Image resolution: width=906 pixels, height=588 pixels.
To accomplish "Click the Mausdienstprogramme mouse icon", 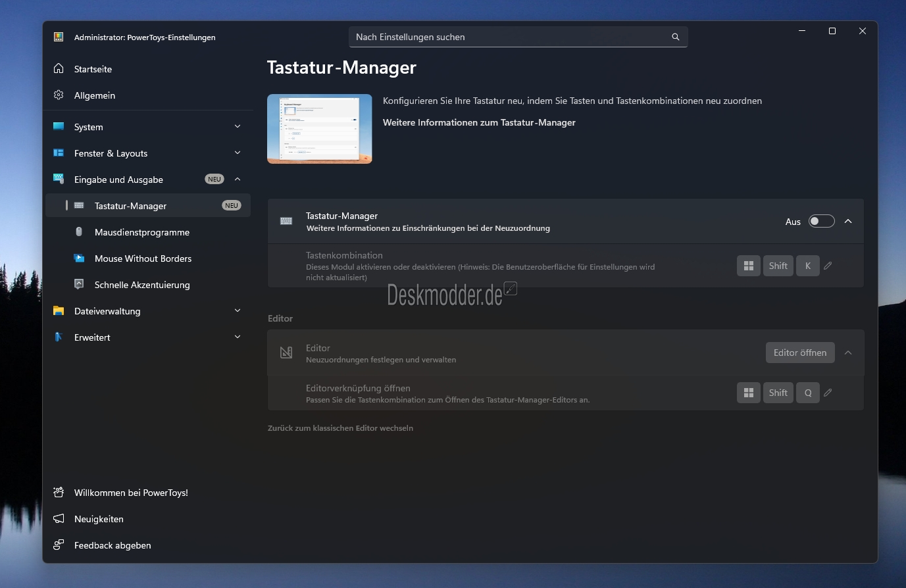I will (79, 232).
